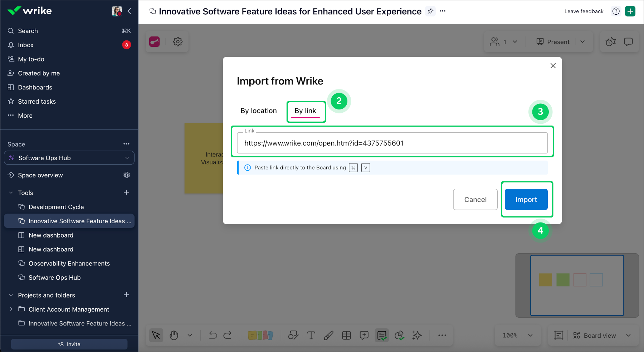This screenshot has width=644, height=352.
Task: Click into the Link input field
Action: 392,143
